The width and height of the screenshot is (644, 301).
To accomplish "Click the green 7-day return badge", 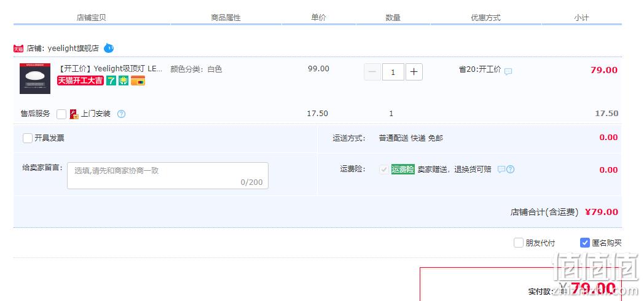I will click(x=111, y=80).
